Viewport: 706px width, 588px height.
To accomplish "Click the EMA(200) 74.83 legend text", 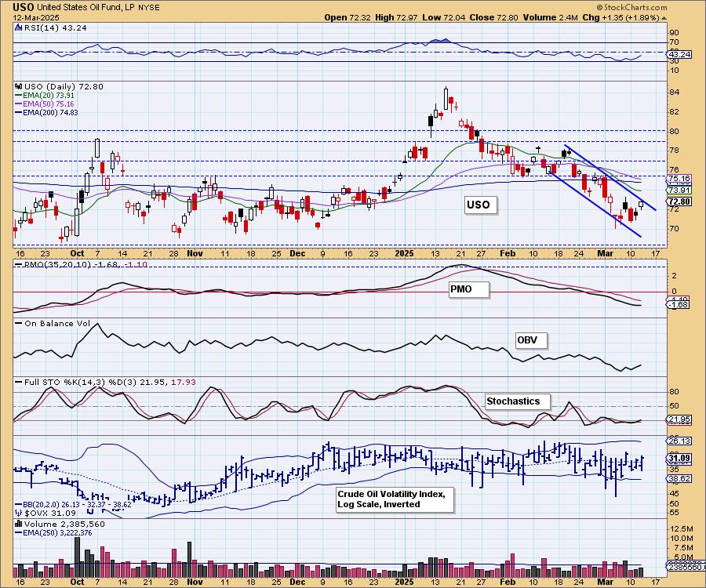I will click(x=50, y=112).
